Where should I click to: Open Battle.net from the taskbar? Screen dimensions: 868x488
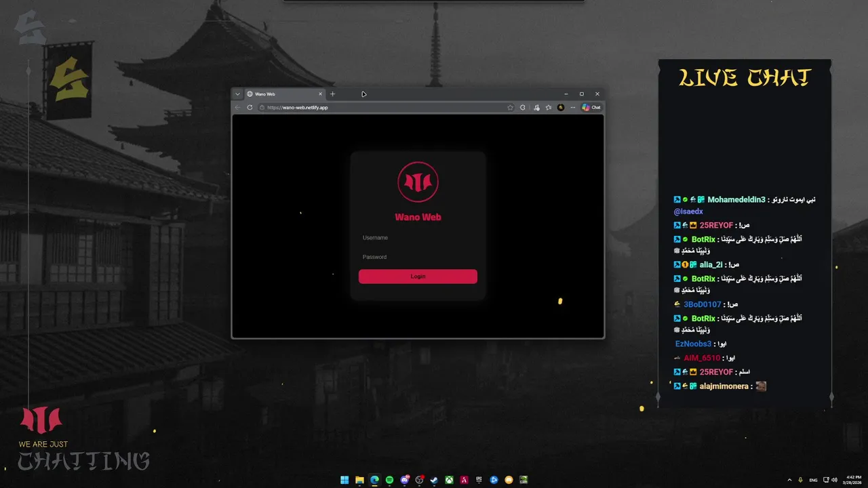coord(494,480)
